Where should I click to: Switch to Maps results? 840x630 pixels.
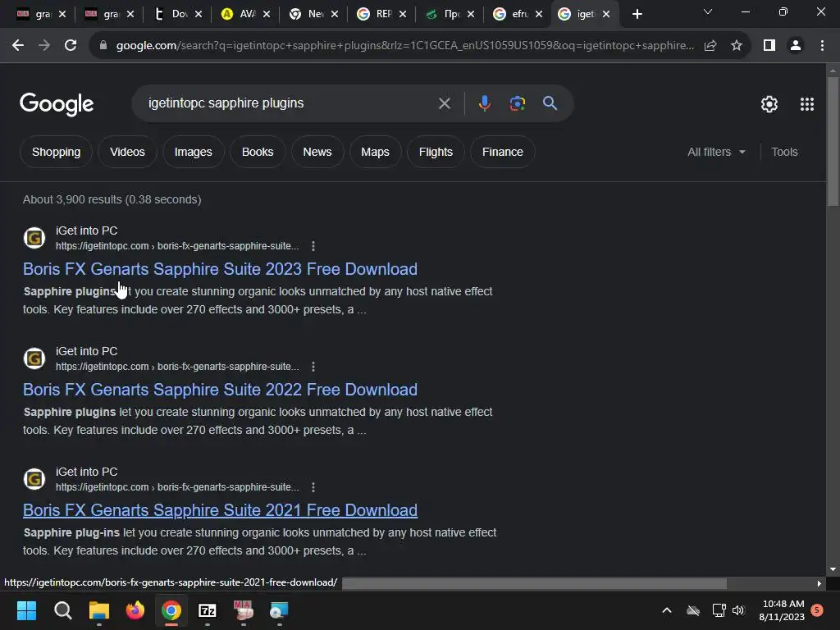(x=375, y=152)
